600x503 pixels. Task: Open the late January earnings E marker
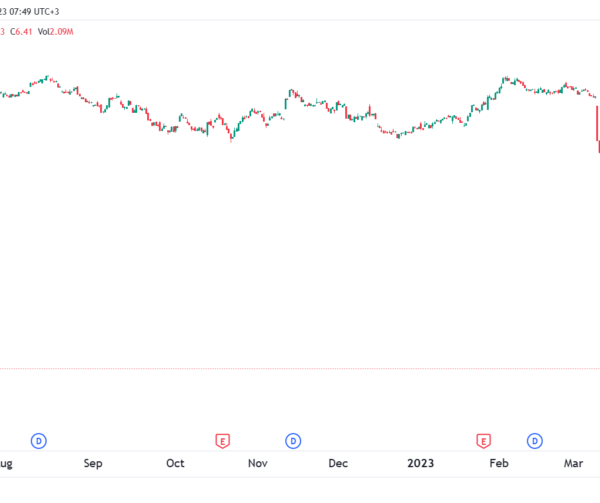point(484,441)
